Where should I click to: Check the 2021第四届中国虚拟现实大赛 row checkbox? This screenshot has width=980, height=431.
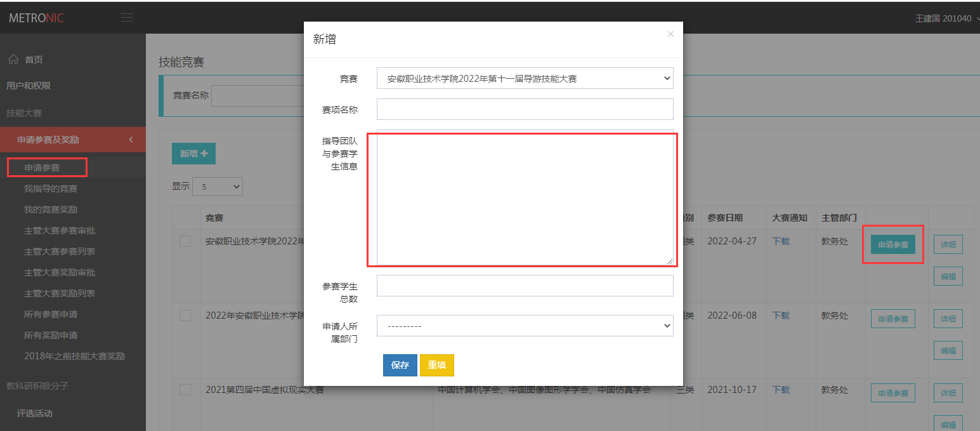click(x=185, y=390)
